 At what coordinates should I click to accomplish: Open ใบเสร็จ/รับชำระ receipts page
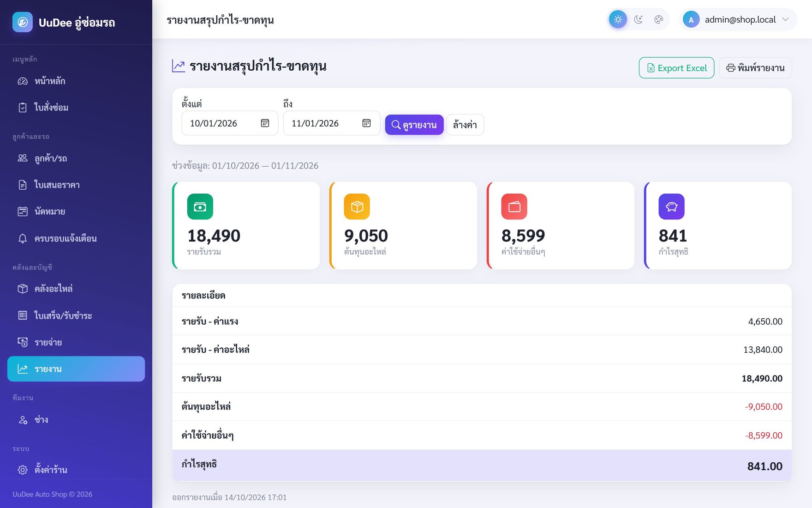click(x=76, y=315)
